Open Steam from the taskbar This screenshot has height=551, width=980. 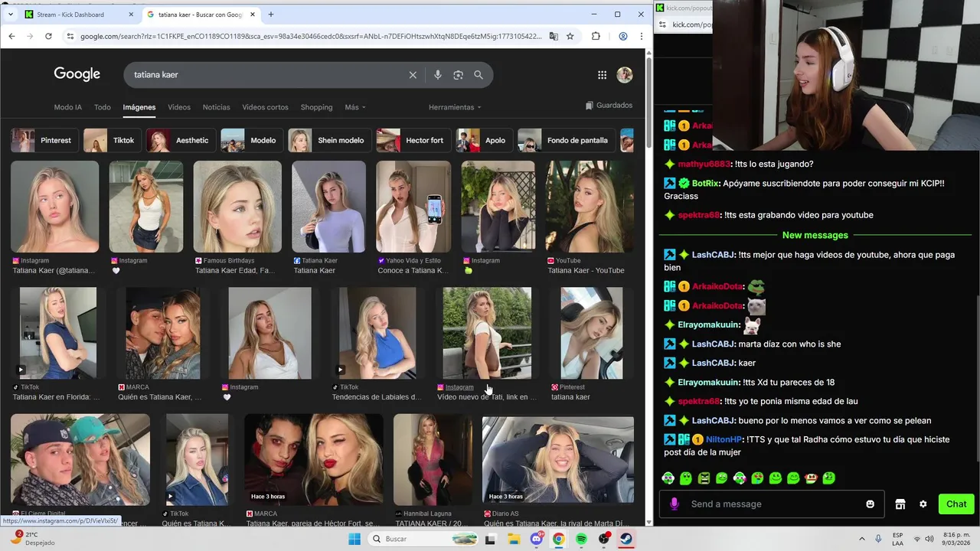click(626, 539)
